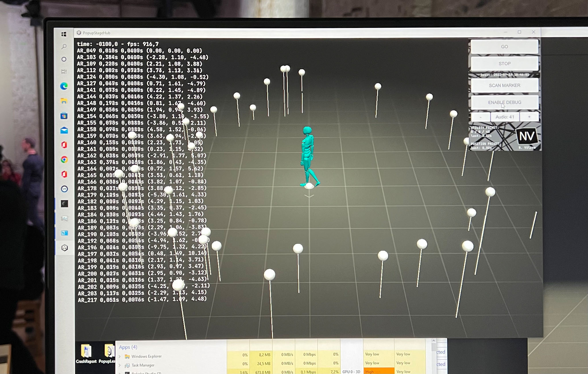588x374 pixels.
Task: Click the taskbar search magnifier icon
Action: coord(64,47)
